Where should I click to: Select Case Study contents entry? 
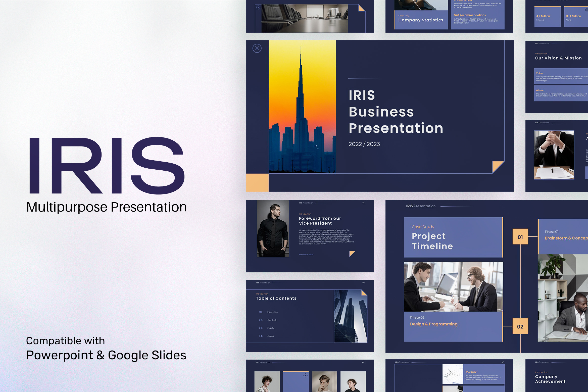[272, 320]
